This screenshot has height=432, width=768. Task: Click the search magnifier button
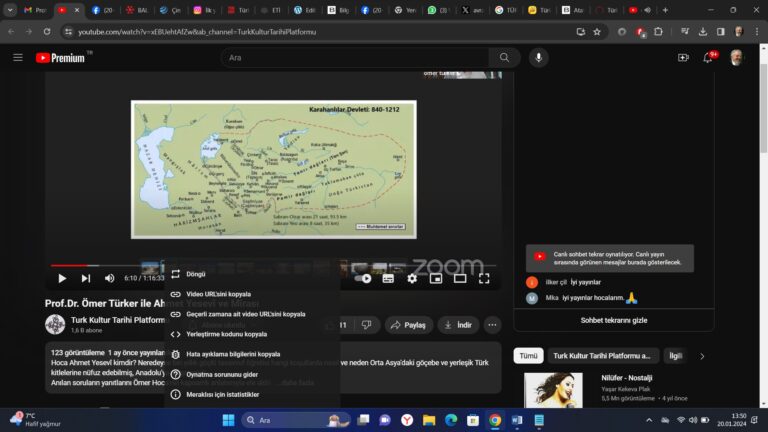click(504, 58)
